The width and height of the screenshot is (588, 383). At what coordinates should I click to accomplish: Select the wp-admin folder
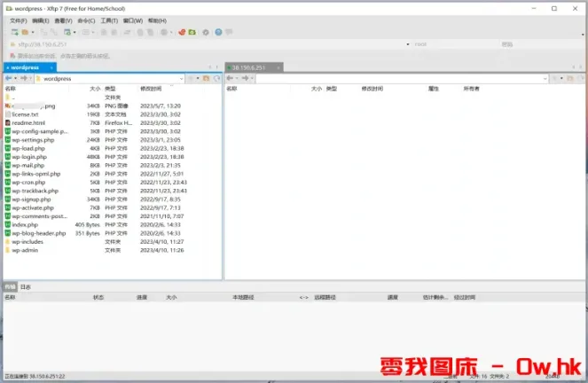pos(27,249)
